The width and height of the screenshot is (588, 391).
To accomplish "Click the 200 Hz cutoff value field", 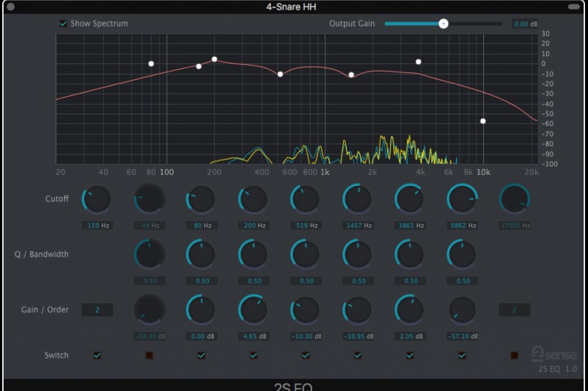I will pyautogui.click(x=253, y=226).
